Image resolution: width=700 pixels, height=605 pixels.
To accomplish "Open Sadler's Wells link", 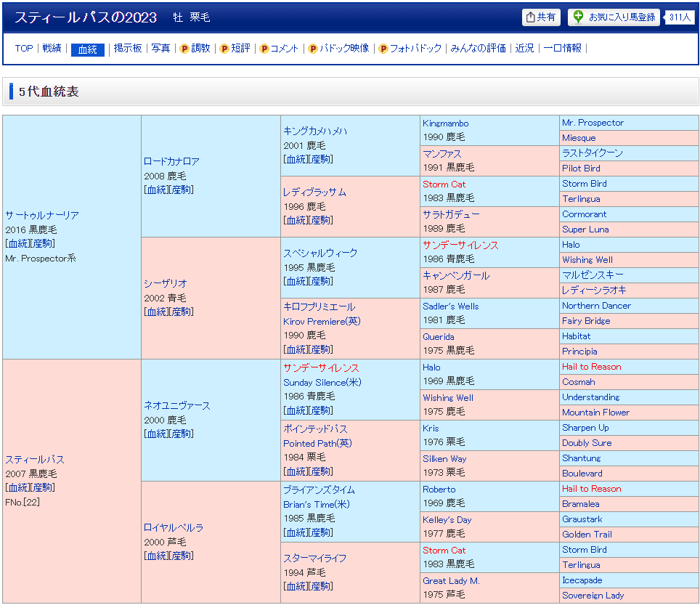I will pos(451,306).
